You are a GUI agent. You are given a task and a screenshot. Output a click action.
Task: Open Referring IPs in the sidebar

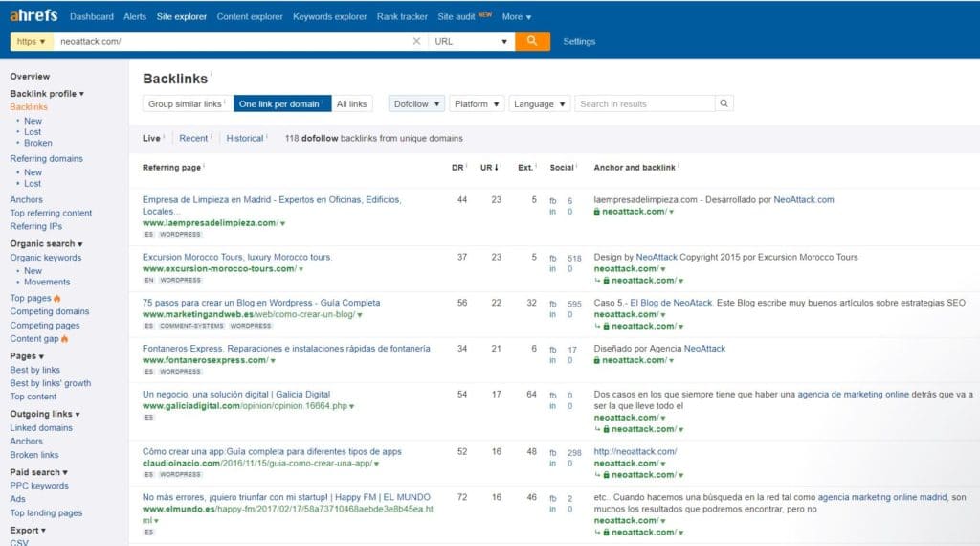[x=36, y=226]
